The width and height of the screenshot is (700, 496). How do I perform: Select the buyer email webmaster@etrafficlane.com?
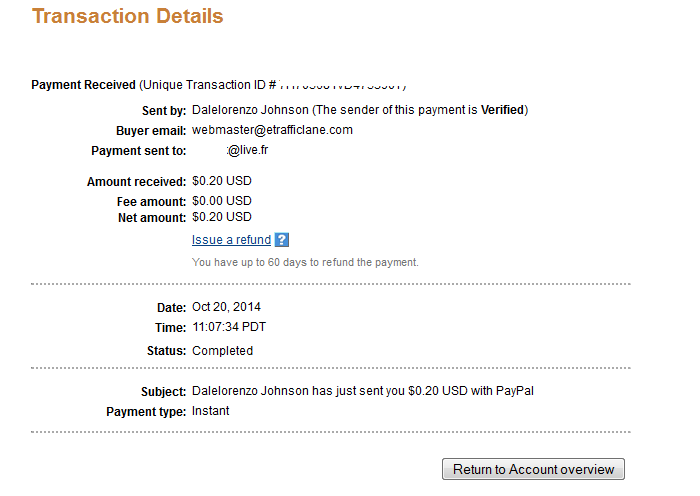pos(272,130)
